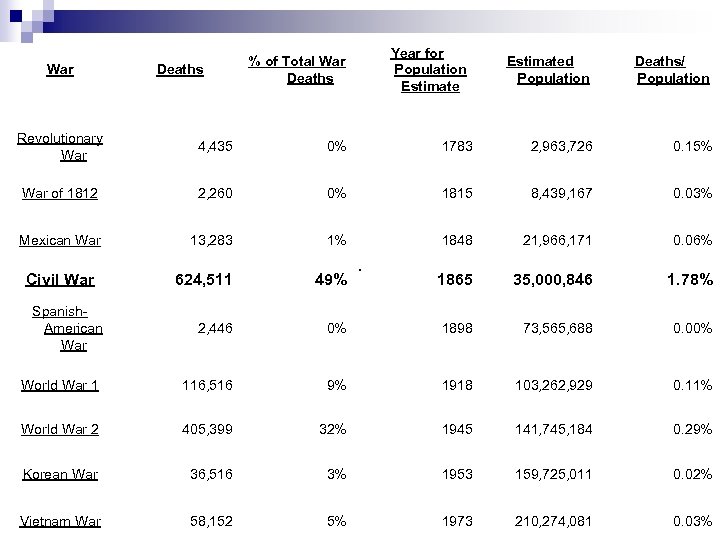Click the Deaths/Population column header
This screenshot has width=720, height=540.
coord(670,70)
